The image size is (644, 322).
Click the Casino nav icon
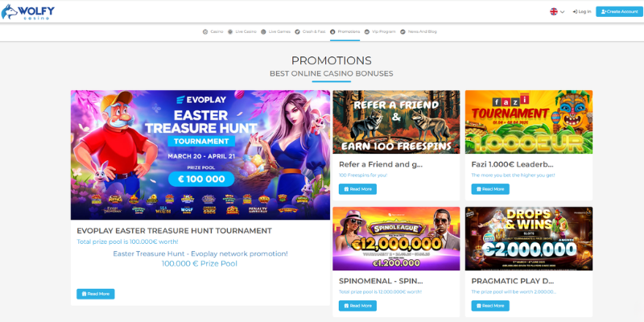[205, 31]
